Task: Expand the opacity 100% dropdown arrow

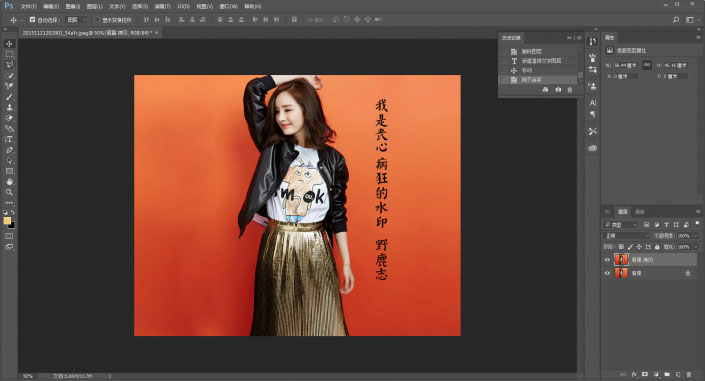Action: [x=696, y=236]
